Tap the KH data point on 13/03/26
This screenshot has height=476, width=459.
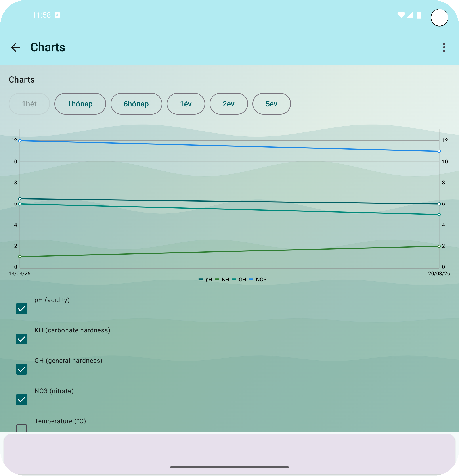coord(20,257)
